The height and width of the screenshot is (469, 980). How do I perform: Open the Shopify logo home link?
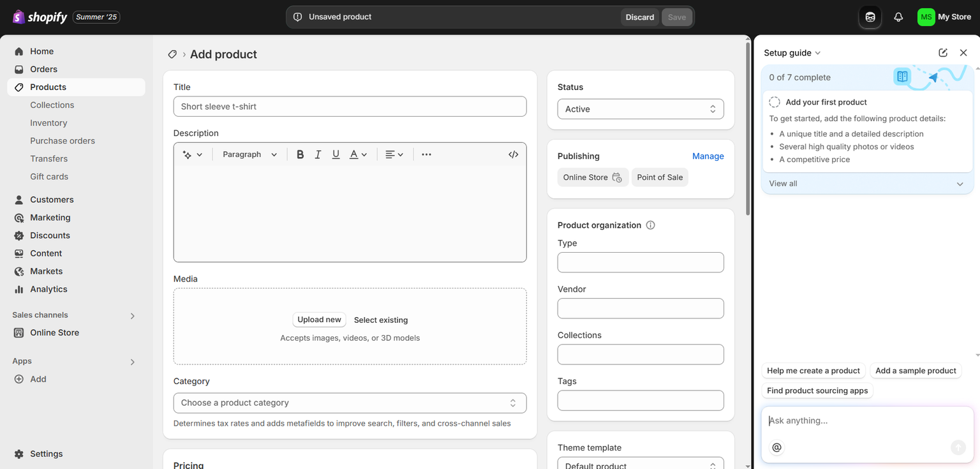[x=40, y=17]
